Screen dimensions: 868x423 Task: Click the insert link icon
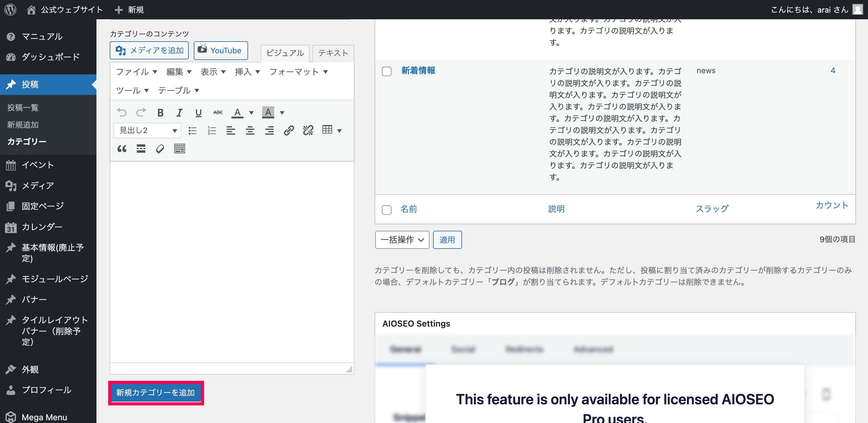(x=289, y=130)
